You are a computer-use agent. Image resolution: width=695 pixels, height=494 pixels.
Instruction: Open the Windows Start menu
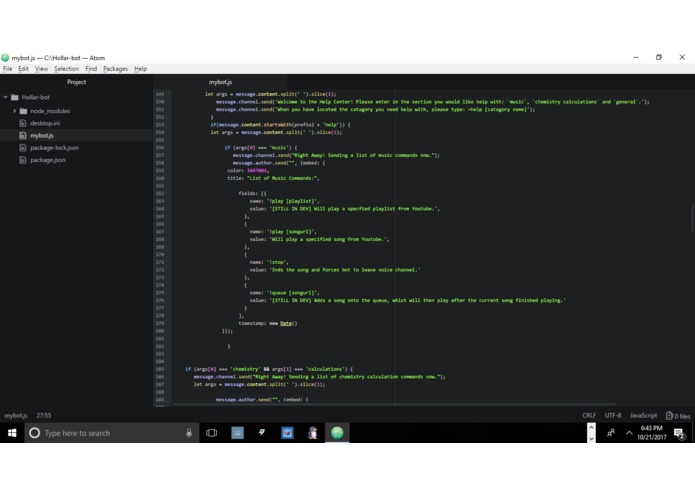(x=12, y=433)
